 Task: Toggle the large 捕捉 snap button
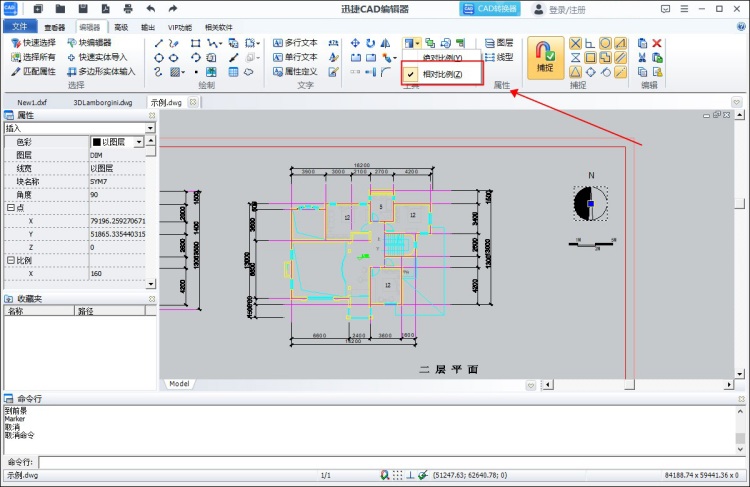coord(545,58)
